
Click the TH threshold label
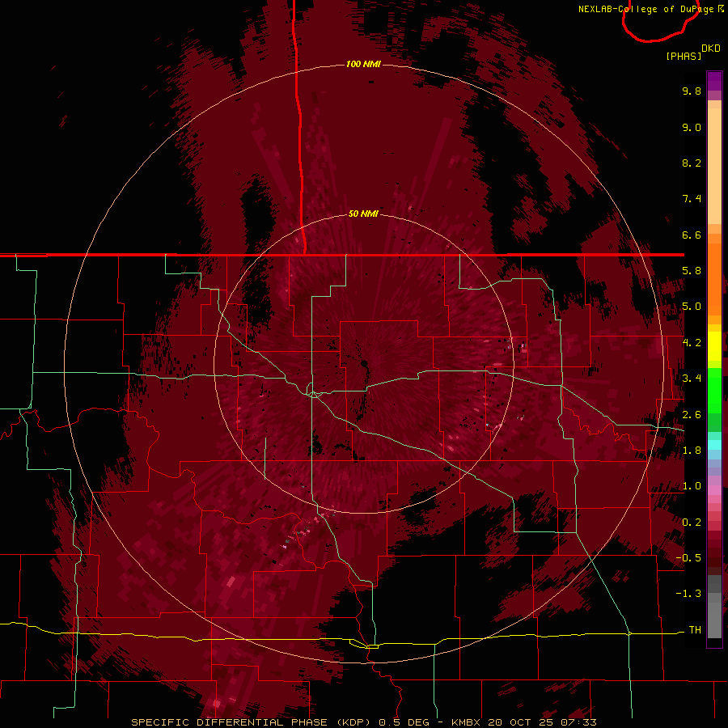tap(695, 630)
